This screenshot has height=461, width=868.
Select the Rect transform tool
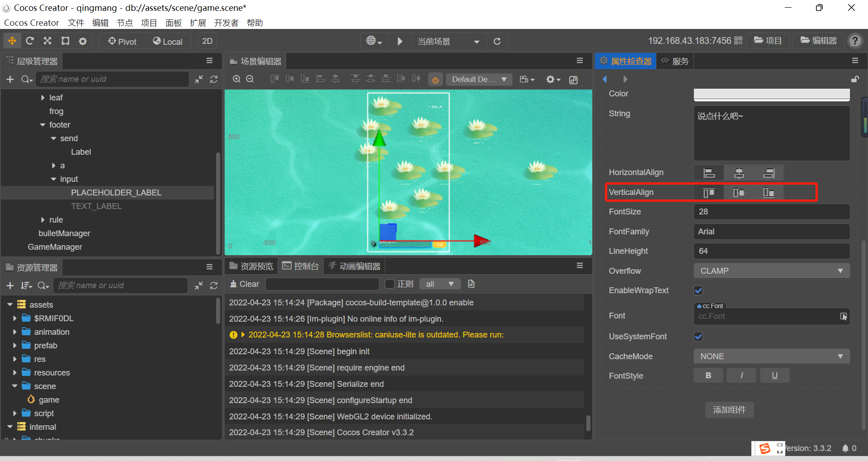pyautogui.click(x=66, y=41)
